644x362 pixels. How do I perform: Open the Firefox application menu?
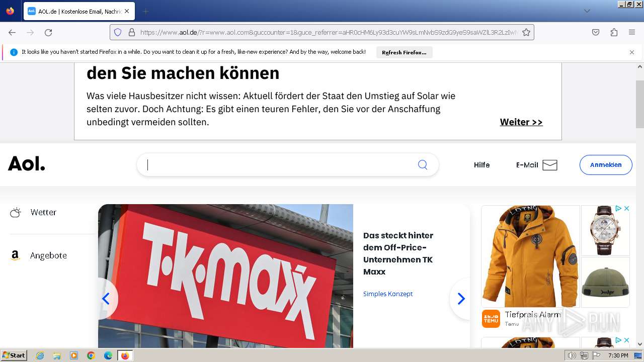click(x=632, y=32)
